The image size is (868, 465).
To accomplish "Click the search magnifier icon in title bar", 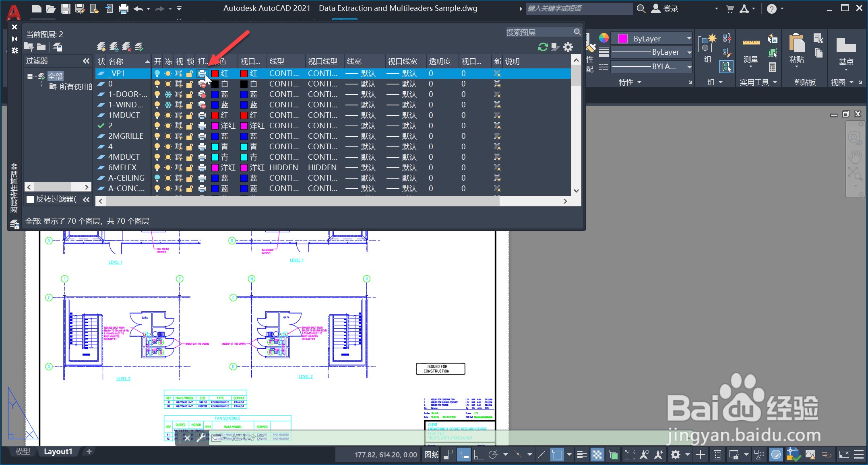I will point(641,8).
